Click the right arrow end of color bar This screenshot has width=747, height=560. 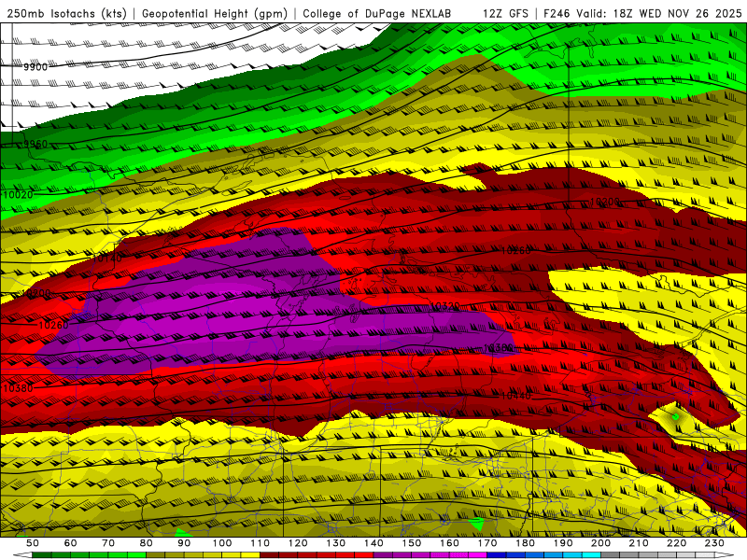(x=725, y=555)
